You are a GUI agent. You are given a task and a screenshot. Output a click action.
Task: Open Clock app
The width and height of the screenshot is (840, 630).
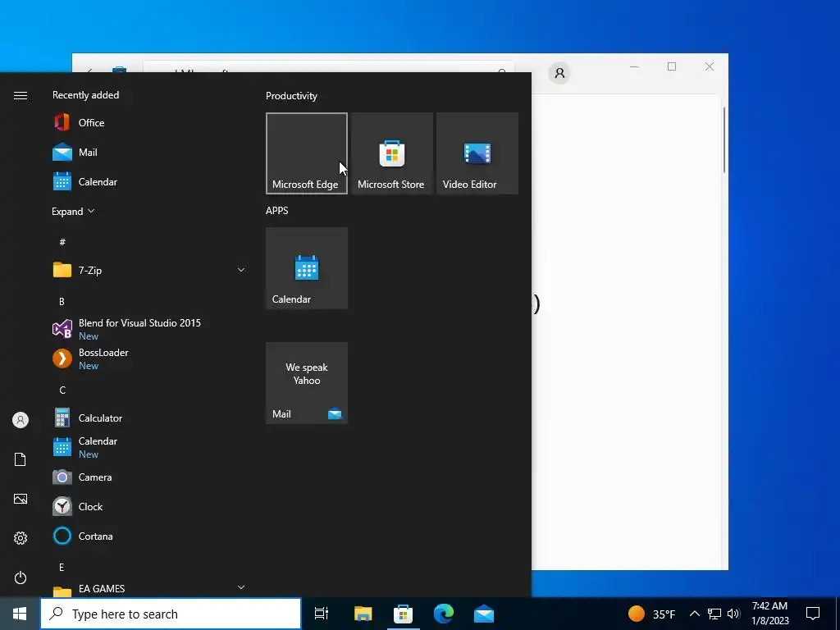pyautogui.click(x=150, y=506)
